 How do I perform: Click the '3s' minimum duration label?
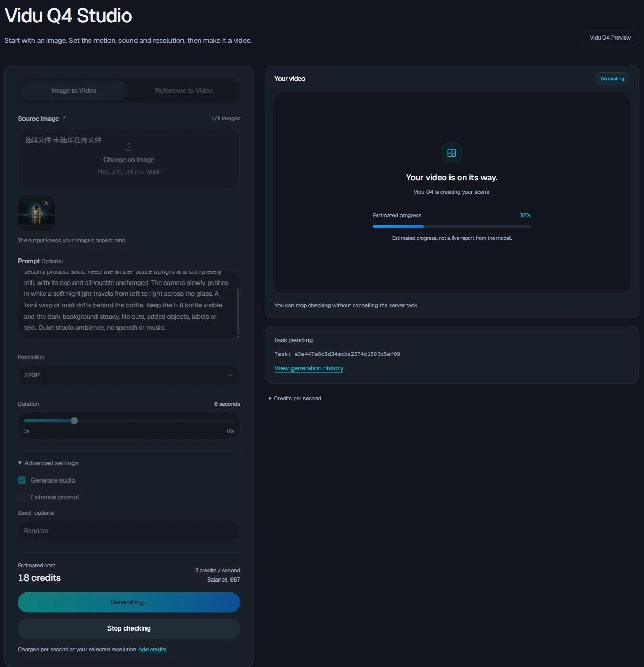click(26, 431)
